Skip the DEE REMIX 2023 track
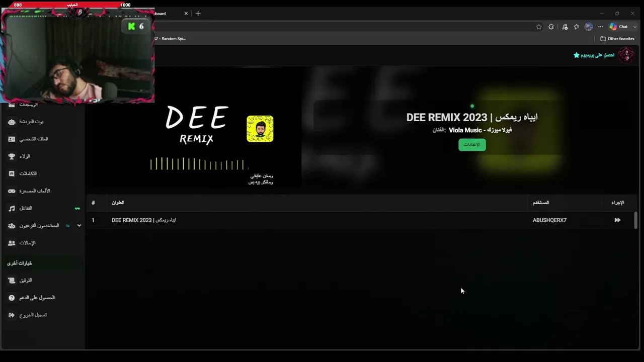Image resolution: width=644 pixels, height=362 pixels. tap(617, 220)
